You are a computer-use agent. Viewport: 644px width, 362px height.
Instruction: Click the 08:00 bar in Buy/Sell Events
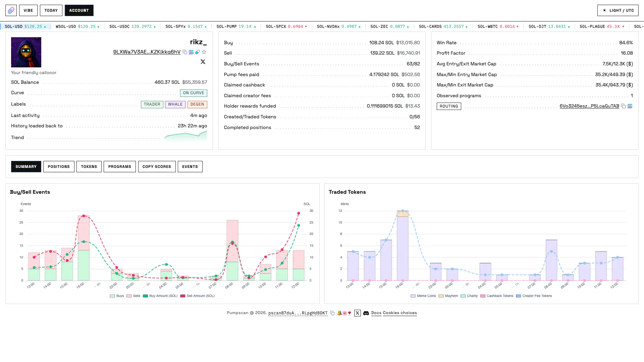232,250
